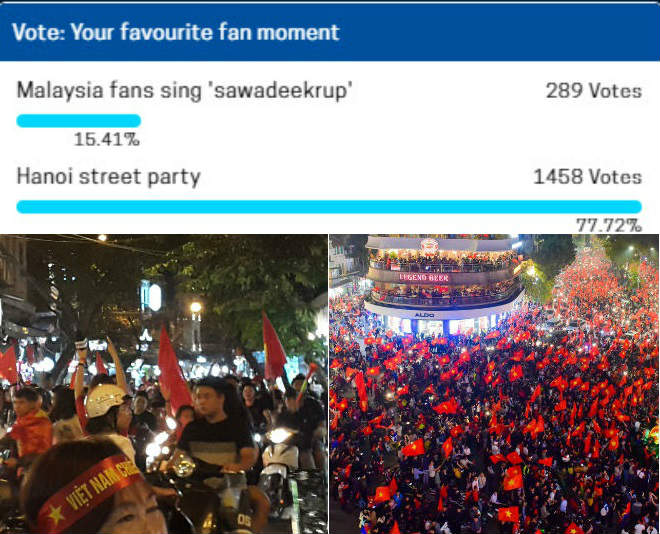This screenshot has width=660, height=534.
Task: Click the short 15.41% progress bar
Action: tap(78, 120)
